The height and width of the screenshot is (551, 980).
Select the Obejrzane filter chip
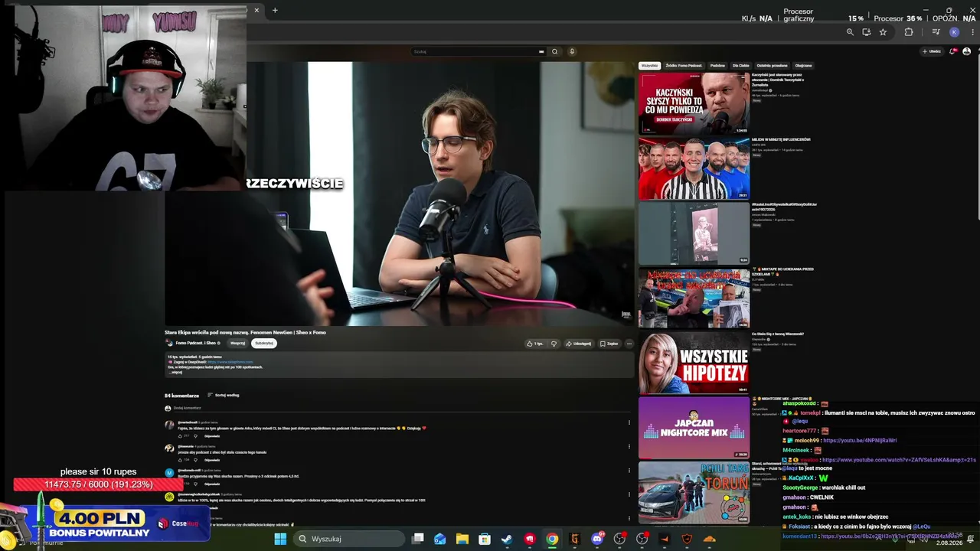pyautogui.click(x=803, y=66)
